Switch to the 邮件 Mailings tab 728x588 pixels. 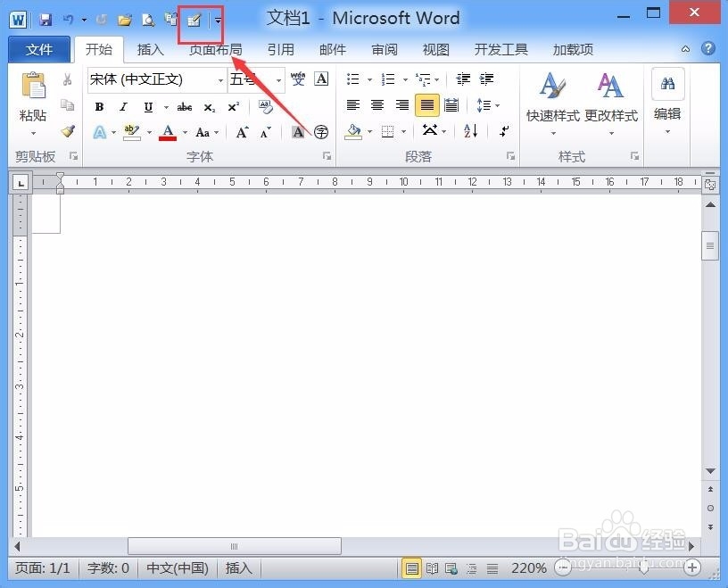click(333, 49)
